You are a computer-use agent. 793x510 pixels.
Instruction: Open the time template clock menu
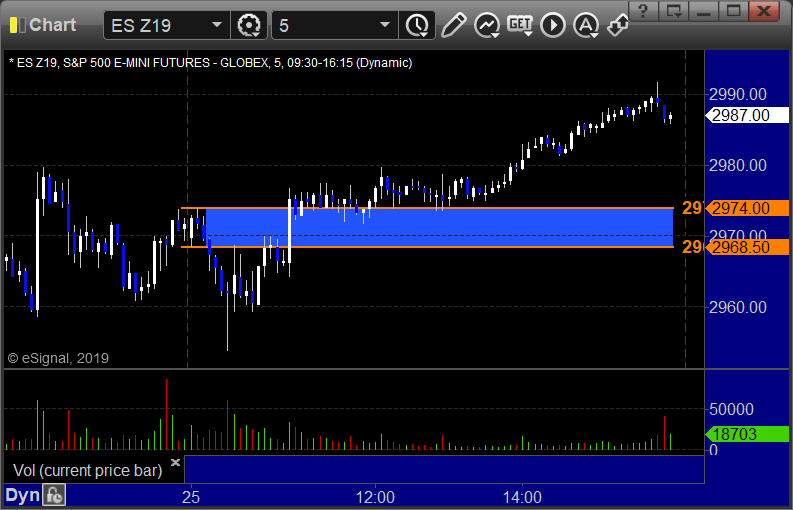pos(417,25)
